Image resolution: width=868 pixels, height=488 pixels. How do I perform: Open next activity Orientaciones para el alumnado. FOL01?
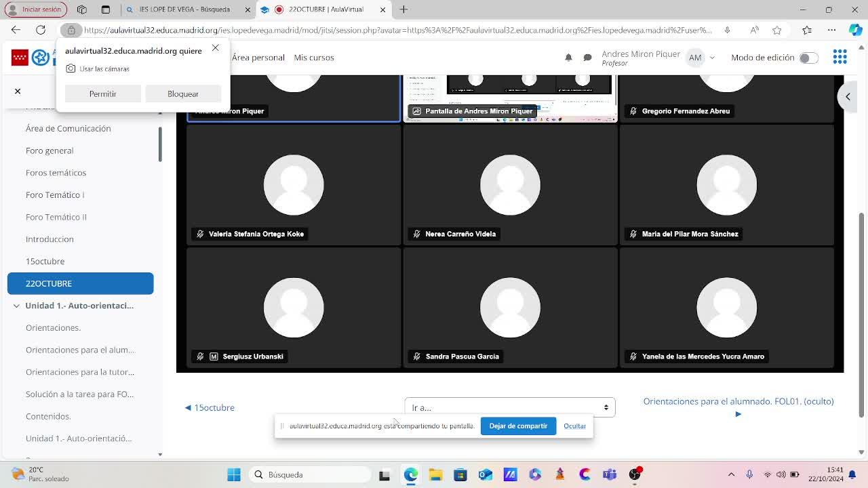pos(738,407)
